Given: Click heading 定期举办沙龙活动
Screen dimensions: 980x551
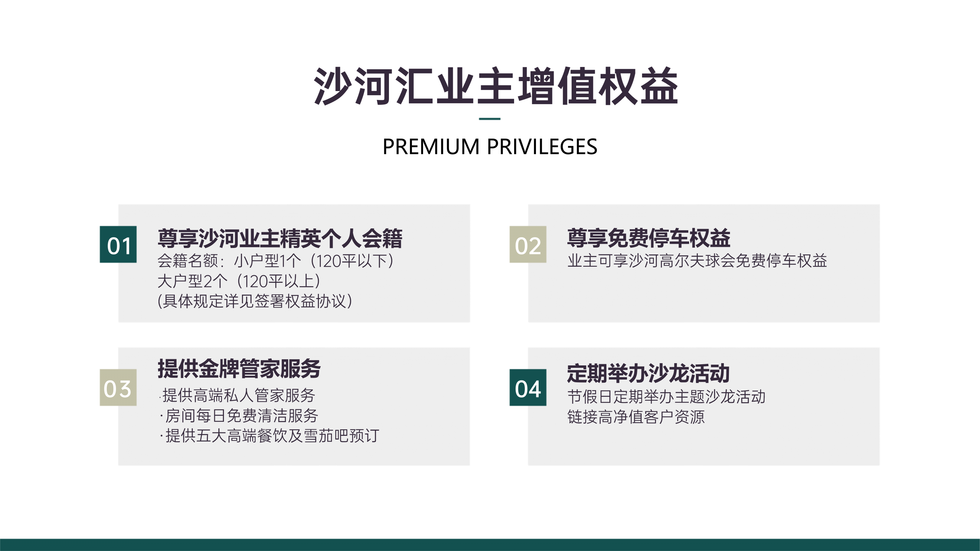Looking at the screenshot, I should (648, 373).
